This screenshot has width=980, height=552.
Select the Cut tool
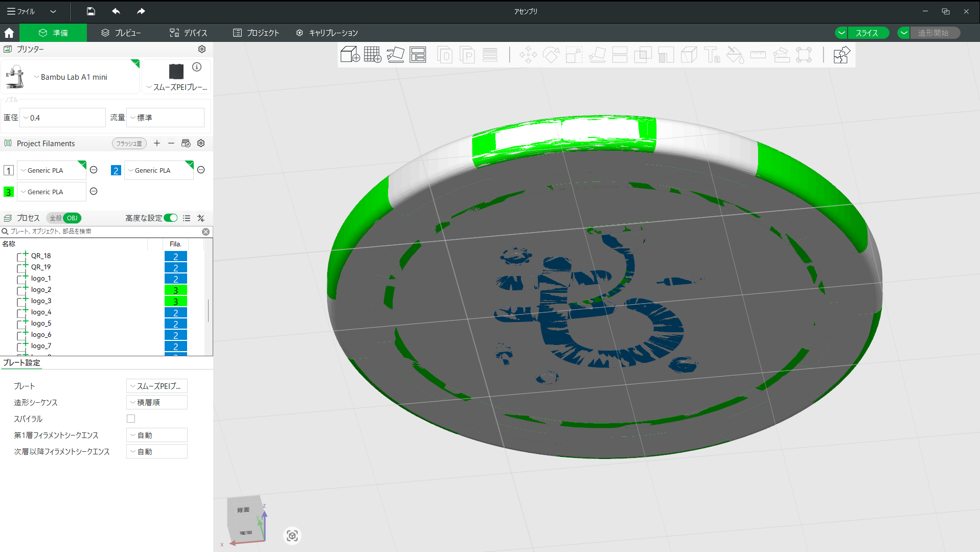[620, 55]
